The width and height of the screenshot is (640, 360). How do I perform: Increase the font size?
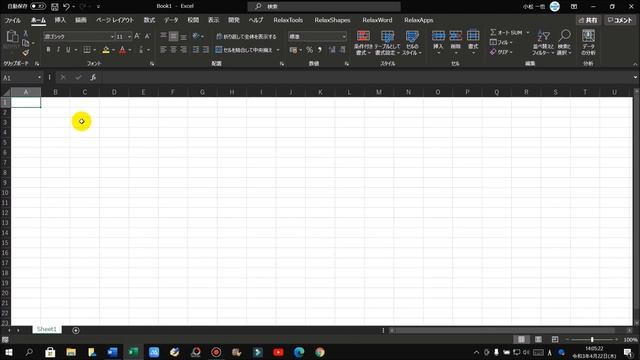pos(137,36)
